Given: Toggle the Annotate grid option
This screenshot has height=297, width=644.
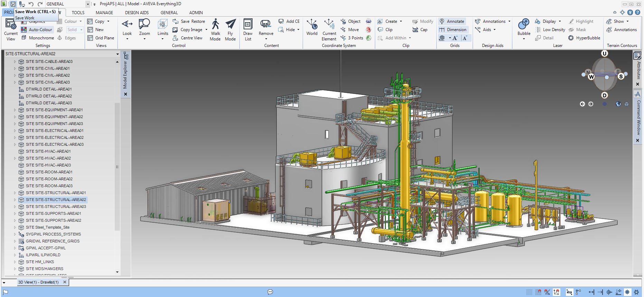Looking at the screenshot, I should 452,21.
